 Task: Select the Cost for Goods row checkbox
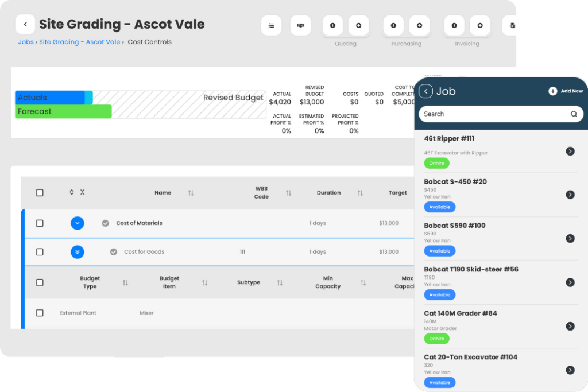[40, 252]
